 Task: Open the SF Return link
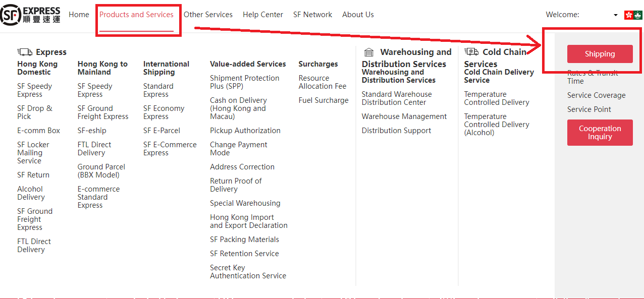coord(33,175)
